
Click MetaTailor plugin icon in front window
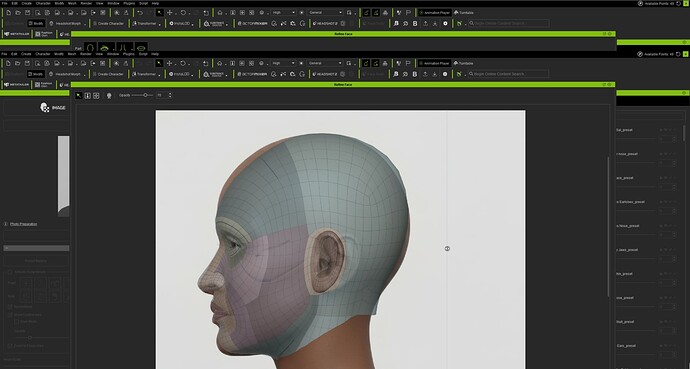click(16, 84)
